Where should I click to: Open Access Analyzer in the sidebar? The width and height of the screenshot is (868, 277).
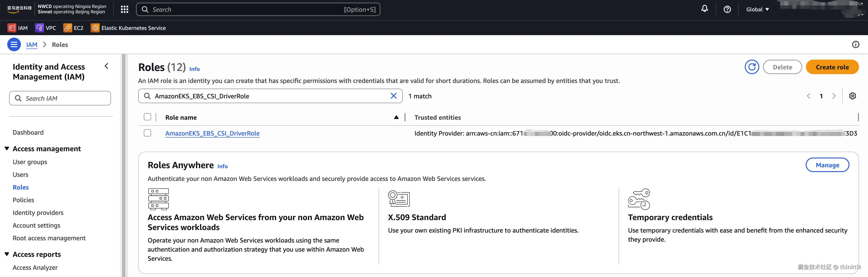tap(35, 267)
